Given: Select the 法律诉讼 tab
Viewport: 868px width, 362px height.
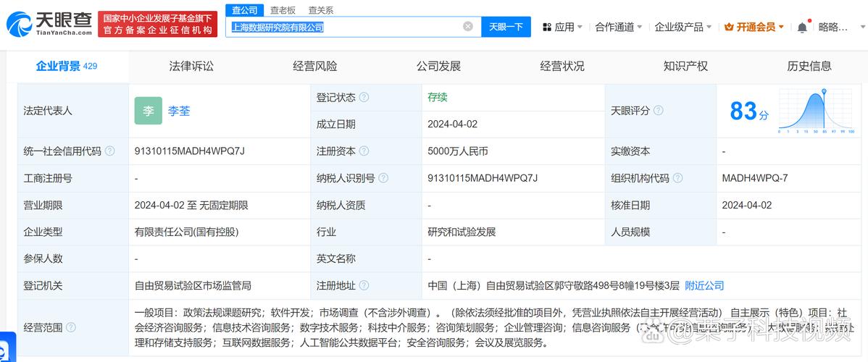Looking at the screenshot, I should coord(191,67).
